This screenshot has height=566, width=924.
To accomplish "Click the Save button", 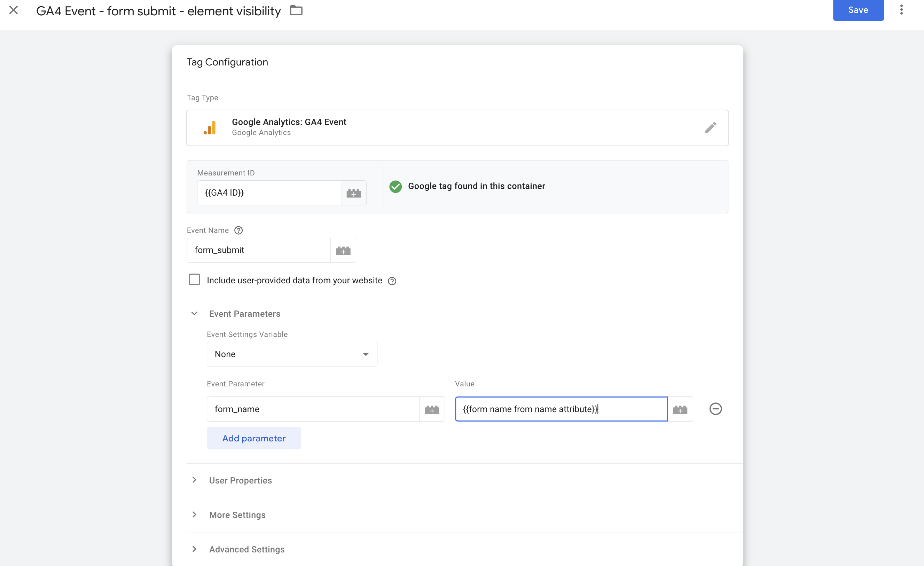I will coord(858,10).
